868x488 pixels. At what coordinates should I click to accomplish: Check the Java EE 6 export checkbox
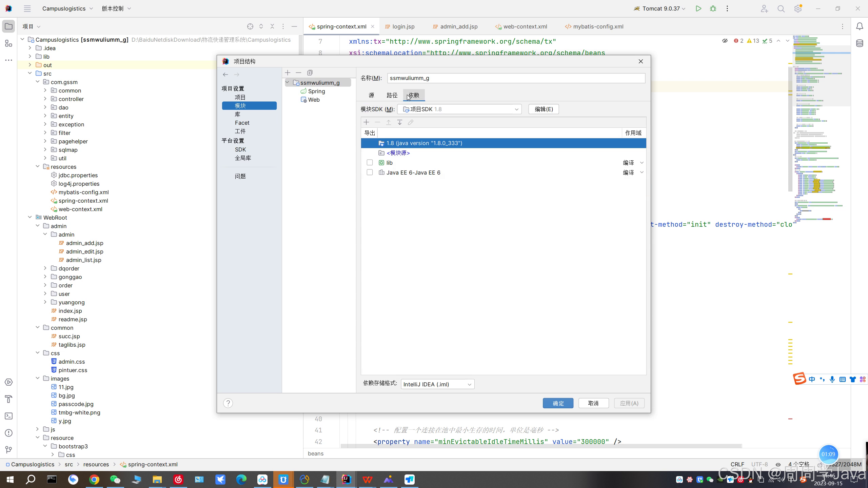pos(370,172)
